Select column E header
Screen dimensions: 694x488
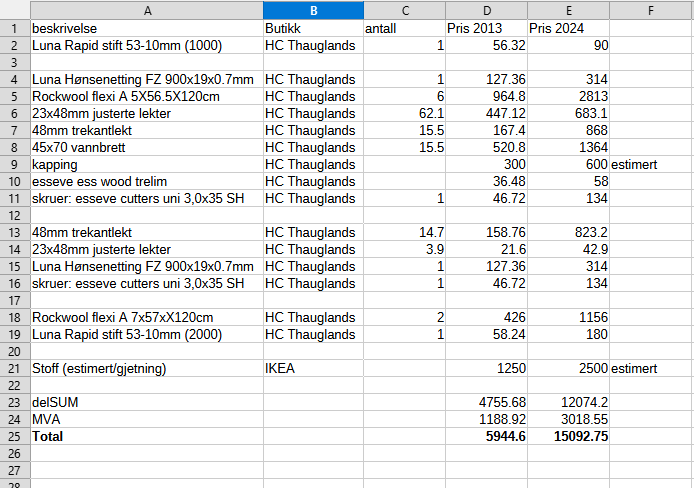[x=568, y=10]
